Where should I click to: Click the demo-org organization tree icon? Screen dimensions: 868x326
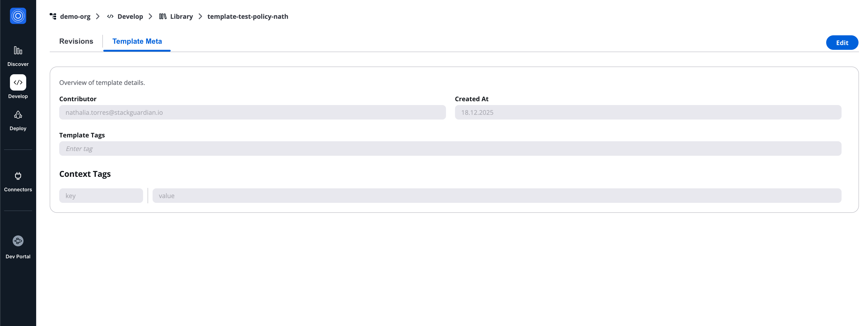click(53, 16)
